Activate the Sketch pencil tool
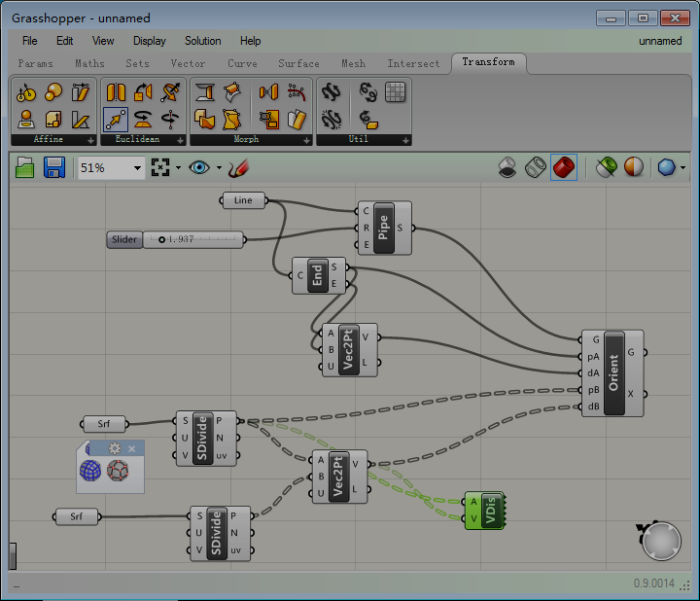Viewport: 700px width, 601px height. point(238,168)
